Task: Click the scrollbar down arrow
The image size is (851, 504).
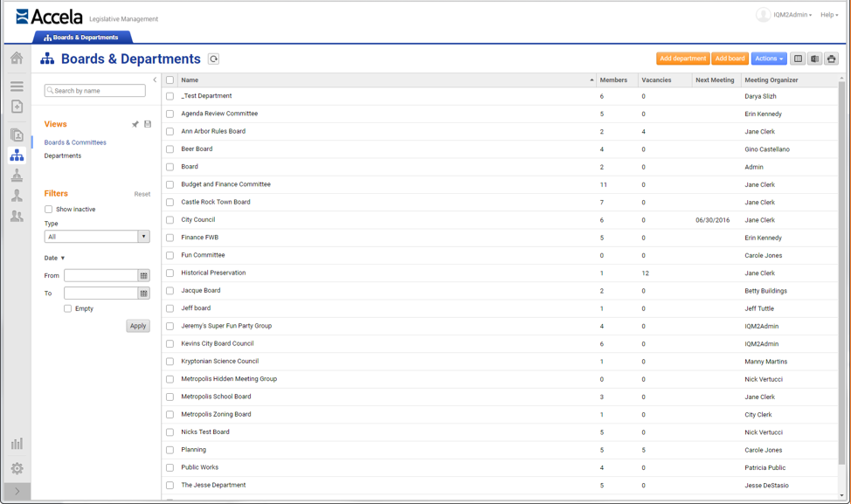Action: [841, 495]
